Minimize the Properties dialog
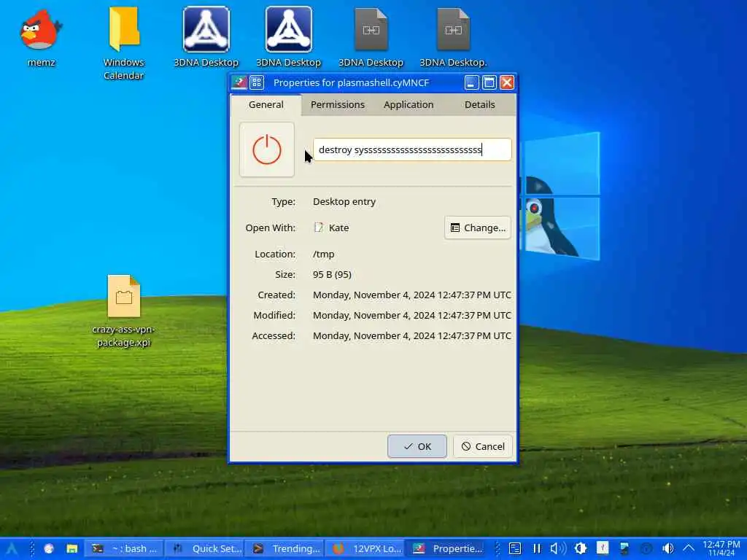 click(472, 82)
